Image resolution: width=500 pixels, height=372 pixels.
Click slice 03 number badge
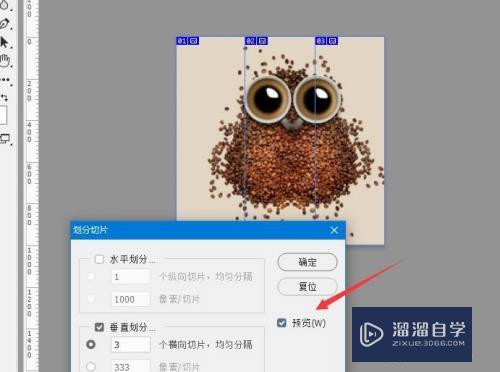321,41
